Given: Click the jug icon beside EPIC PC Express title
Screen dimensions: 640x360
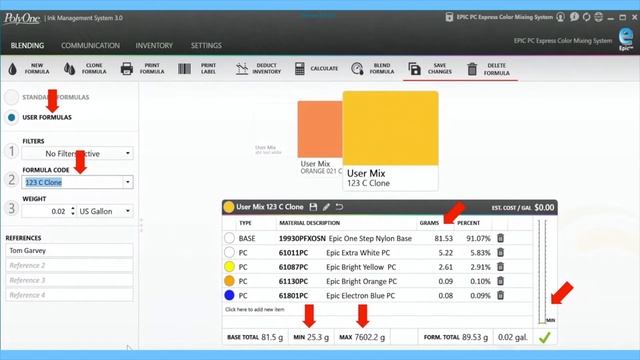Looking at the screenshot, I should click(x=449, y=17).
